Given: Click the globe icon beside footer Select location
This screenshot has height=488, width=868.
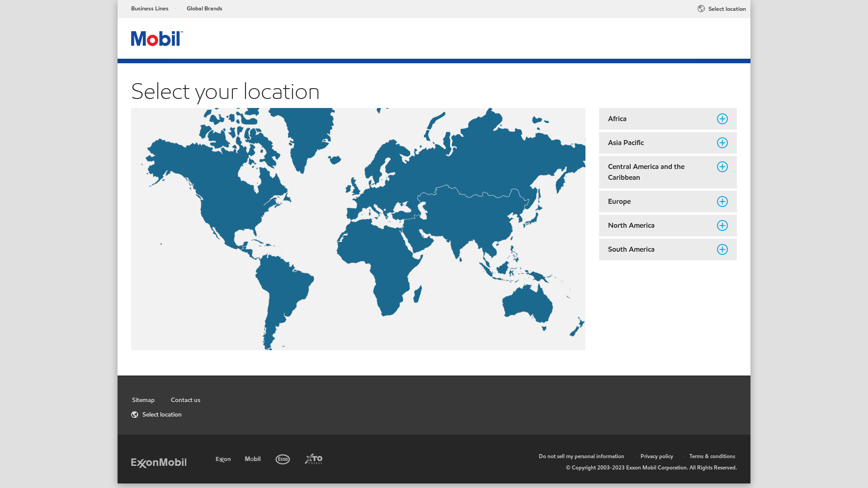Looking at the screenshot, I should [135, 415].
